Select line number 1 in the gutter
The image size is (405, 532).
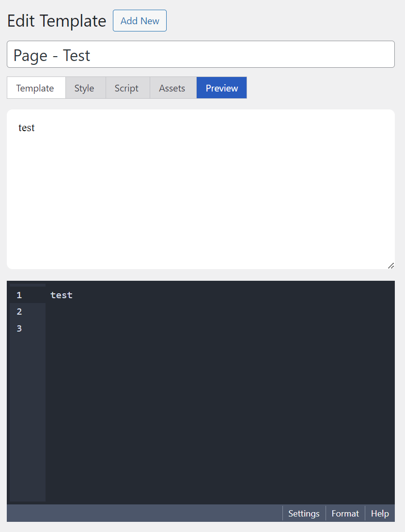coord(19,295)
